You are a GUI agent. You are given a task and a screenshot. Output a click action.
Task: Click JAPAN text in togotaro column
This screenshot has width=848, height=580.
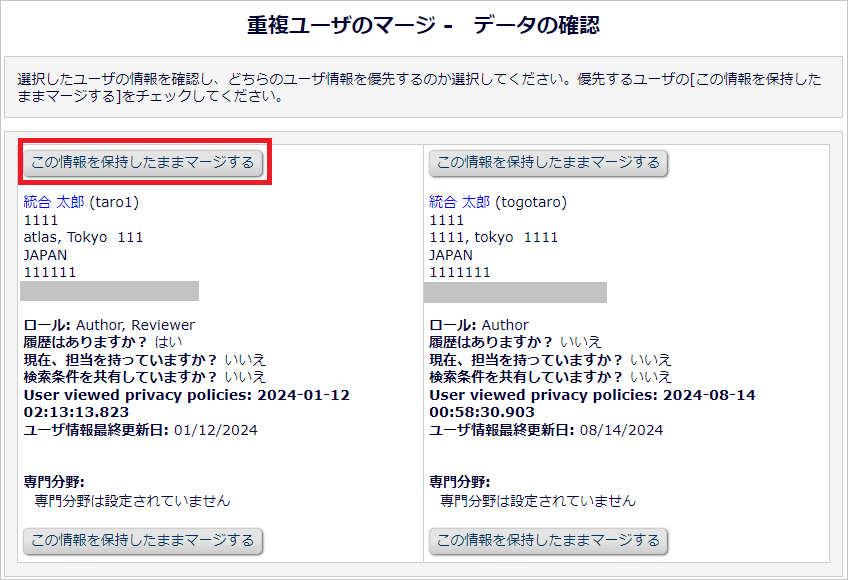point(451,255)
